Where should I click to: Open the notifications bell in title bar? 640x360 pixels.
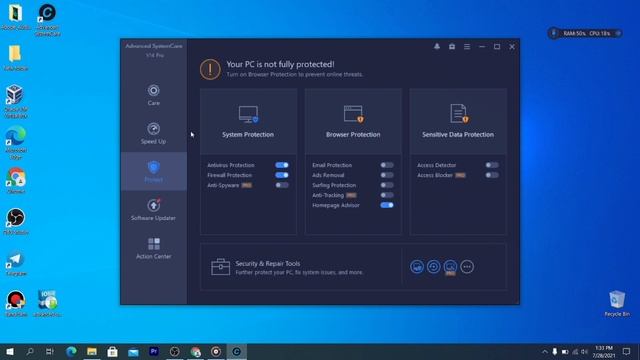437,47
